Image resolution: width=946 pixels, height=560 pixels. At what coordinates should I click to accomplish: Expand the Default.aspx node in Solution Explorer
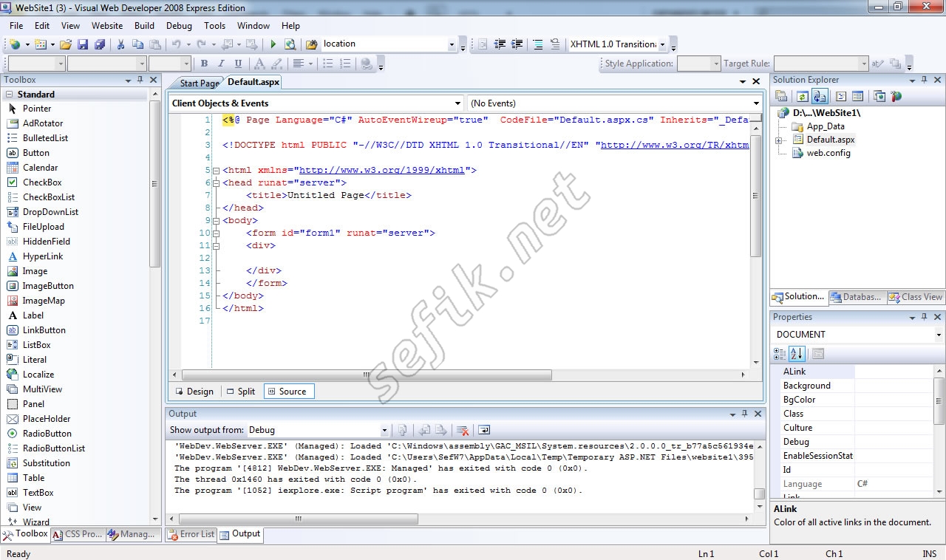point(779,140)
